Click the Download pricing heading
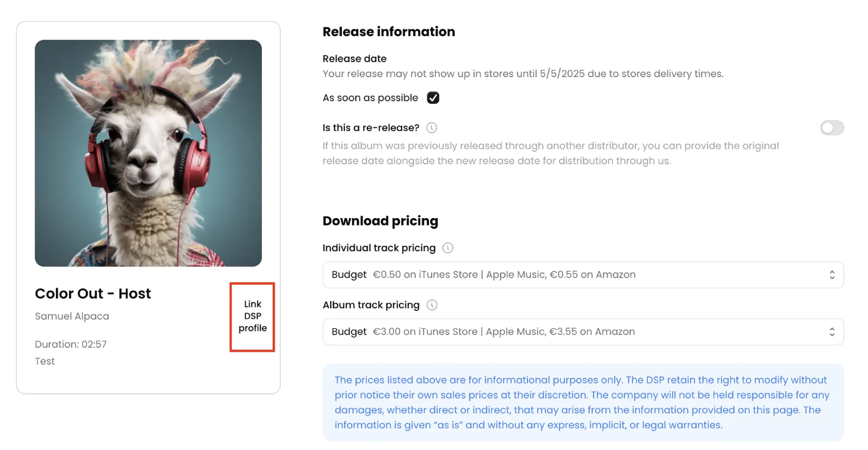The height and width of the screenshot is (450, 868). (x=381, y=221)
